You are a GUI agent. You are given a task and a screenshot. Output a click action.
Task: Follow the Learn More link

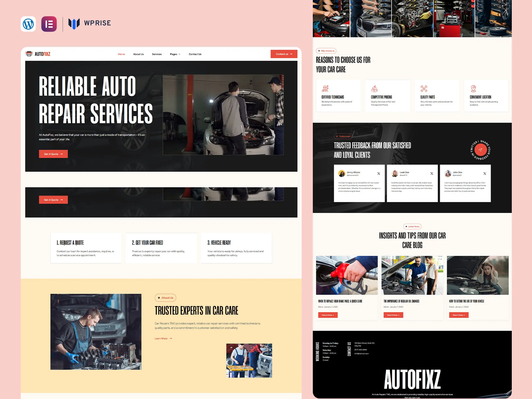pyautogui.click(x=163, y=338)
